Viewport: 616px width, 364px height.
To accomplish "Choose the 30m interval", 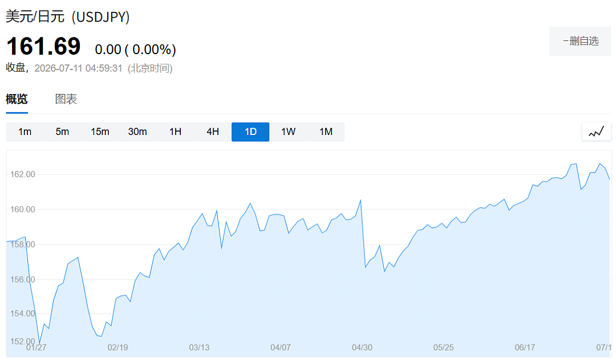I will (137, 132).
